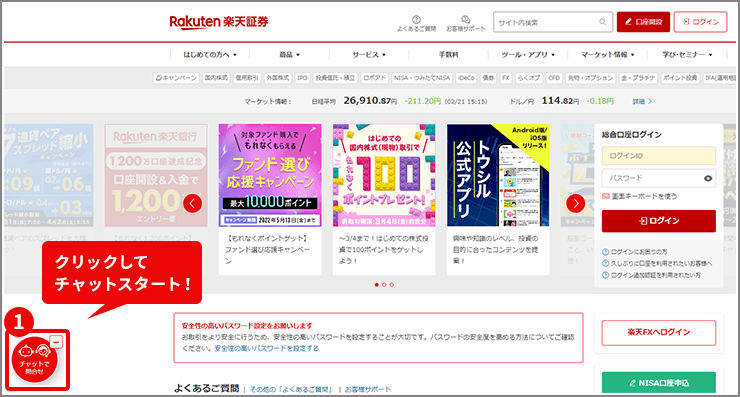Select the FX quick tag

point(506,78)
